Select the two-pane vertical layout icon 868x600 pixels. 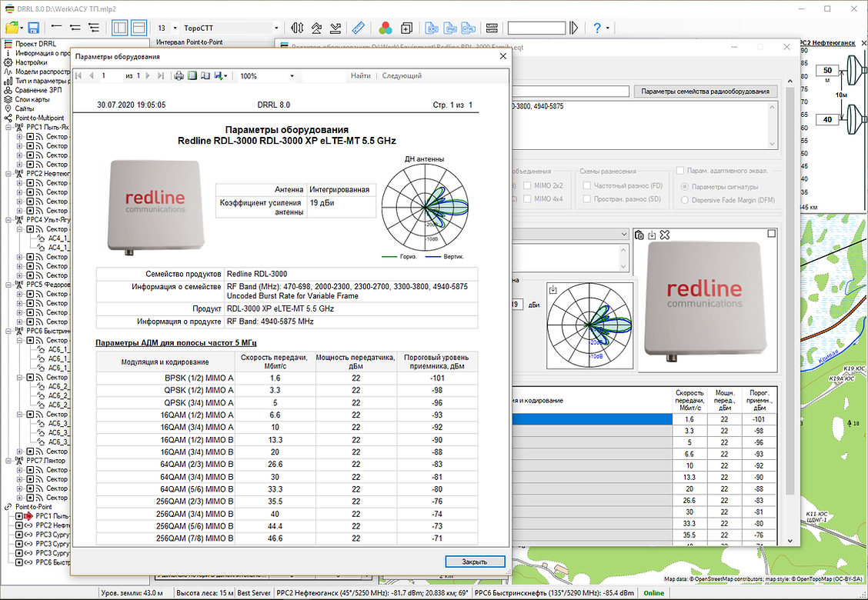pos(119,28)
